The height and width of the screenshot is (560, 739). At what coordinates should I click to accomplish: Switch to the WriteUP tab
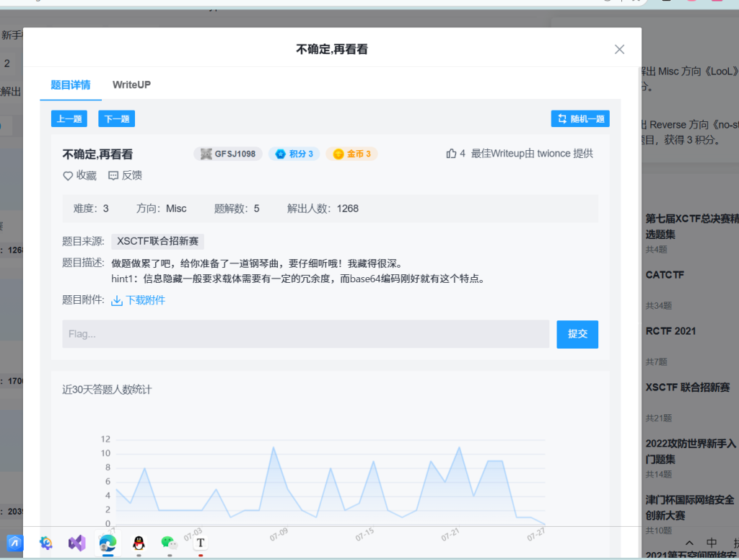tap(131, 84)
